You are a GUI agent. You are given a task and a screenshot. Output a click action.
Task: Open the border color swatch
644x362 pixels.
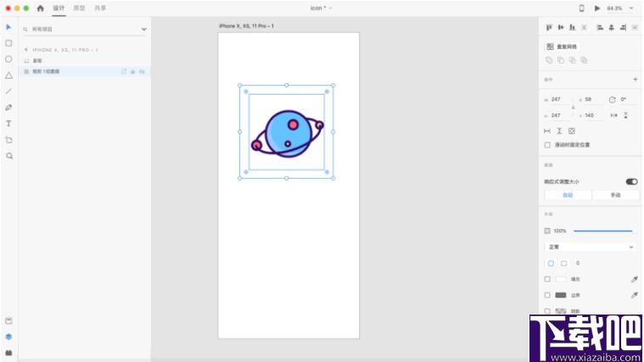click(x=561, y=295)
